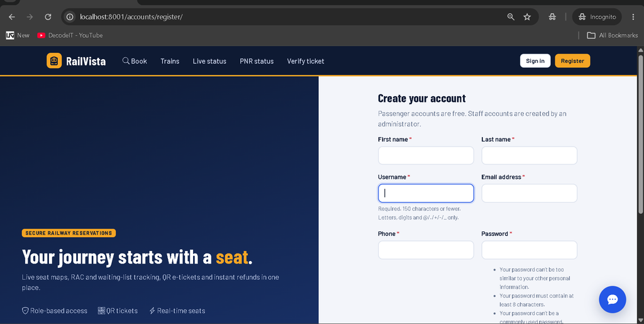Select the Phone input field
644x324 pixels.
426,250
